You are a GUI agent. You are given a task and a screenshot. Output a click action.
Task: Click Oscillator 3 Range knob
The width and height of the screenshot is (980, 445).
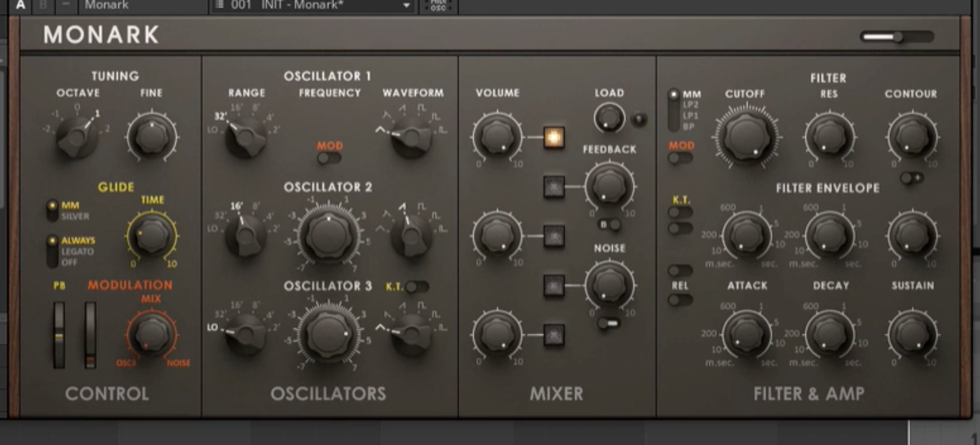(246, 334)
